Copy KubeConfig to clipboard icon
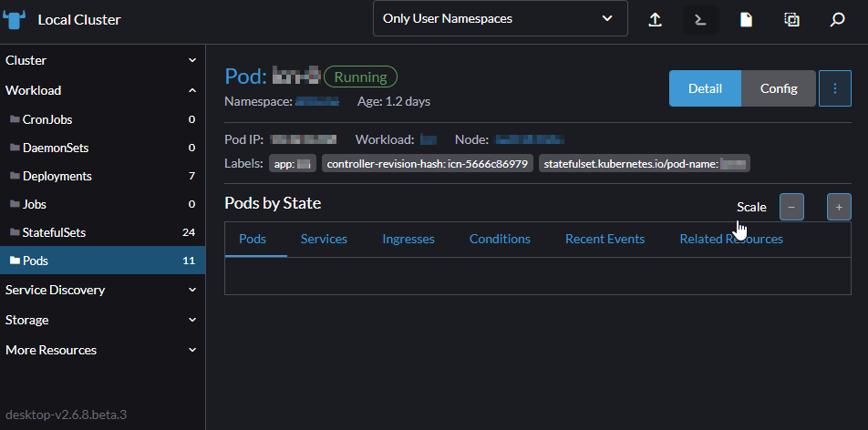868x430 pixels. [792, 20]
